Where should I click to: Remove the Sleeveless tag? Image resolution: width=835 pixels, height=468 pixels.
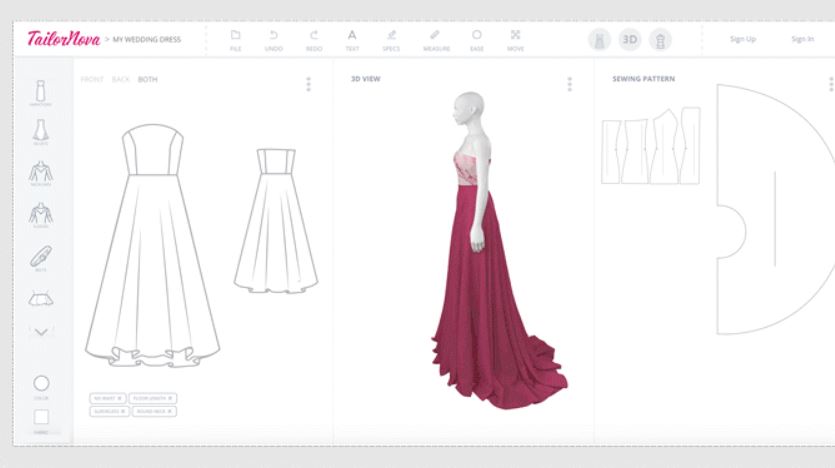[123, 412]
